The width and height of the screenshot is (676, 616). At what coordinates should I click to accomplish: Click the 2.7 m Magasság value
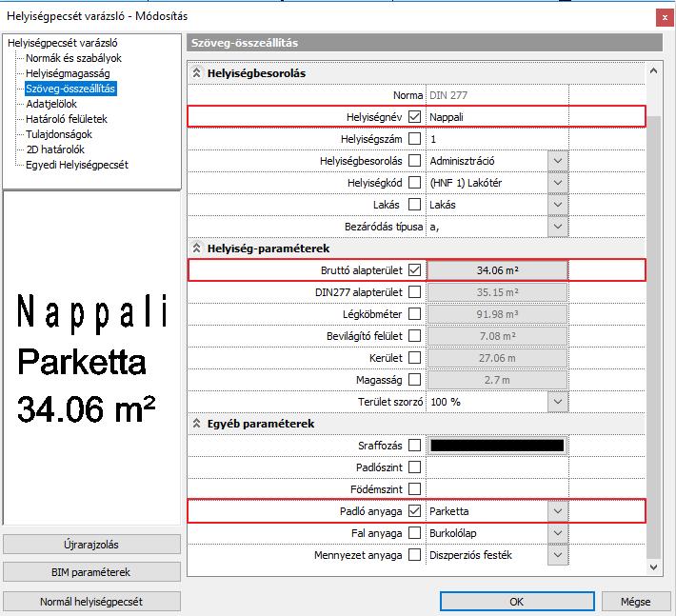tap(497, 379)
